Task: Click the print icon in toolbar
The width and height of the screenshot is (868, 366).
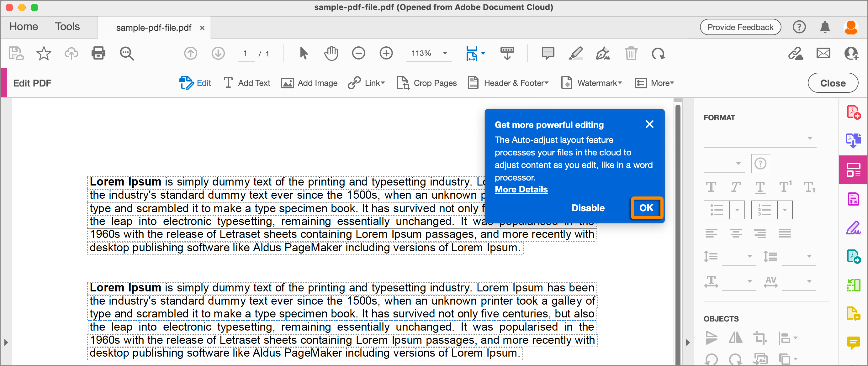Action: tap(98, 53)
